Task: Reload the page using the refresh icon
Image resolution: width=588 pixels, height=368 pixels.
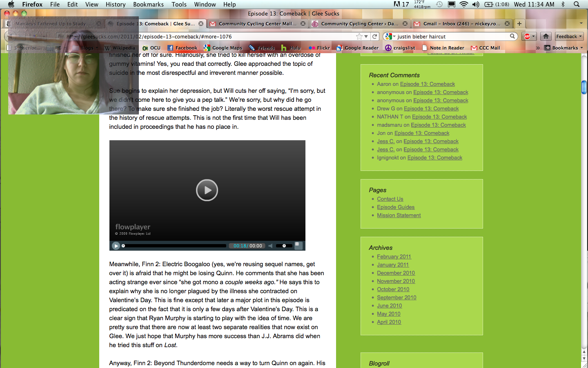Action: point(375,36)
